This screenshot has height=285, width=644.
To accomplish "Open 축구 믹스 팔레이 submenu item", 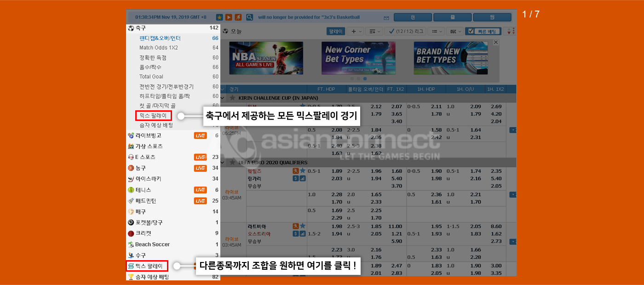I will 153,116.
